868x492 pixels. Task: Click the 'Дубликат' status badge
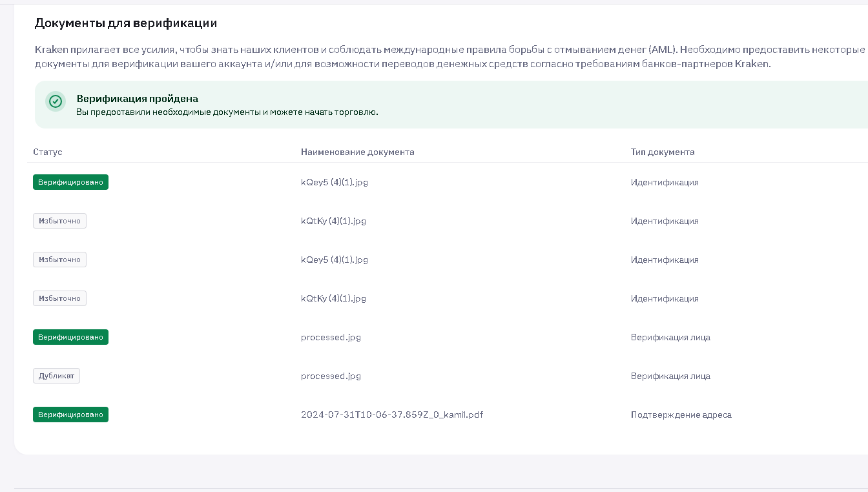56,376
